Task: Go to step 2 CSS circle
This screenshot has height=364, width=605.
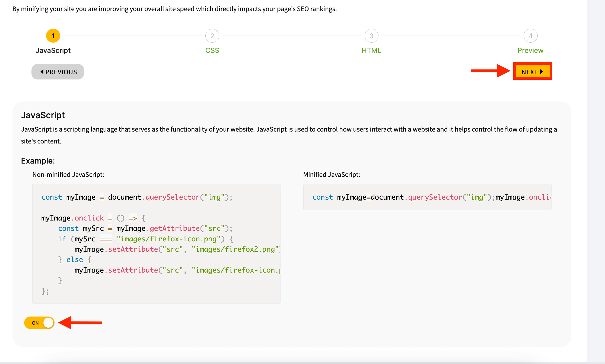Action: click(212, 36)
